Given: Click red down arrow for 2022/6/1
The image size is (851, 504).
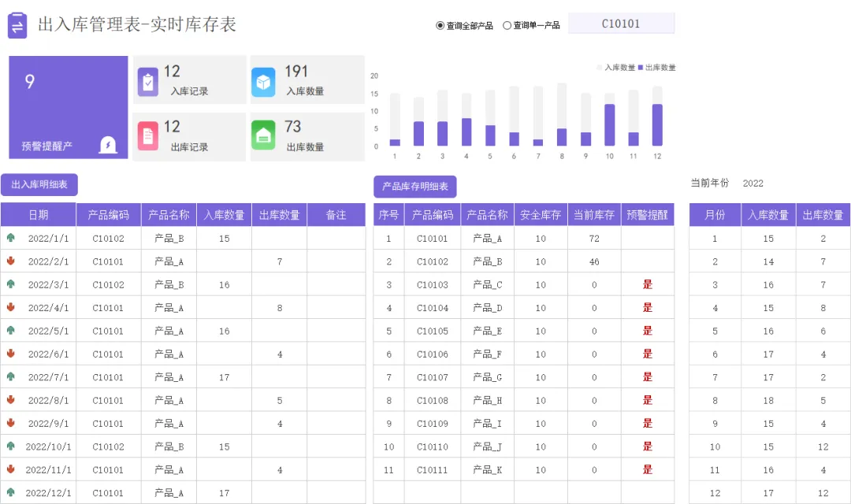Looking at the screenshot, I should [x=10, y=353].
